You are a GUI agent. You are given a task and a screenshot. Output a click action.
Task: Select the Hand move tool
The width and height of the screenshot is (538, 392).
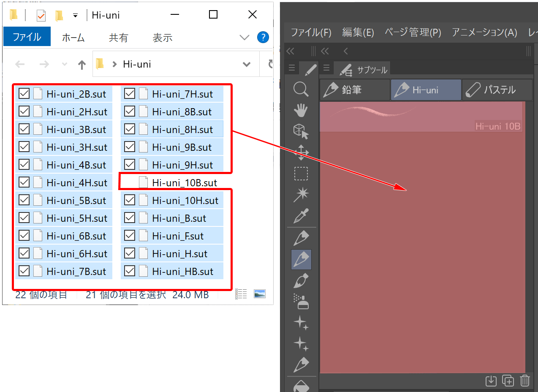pos(301,110)
